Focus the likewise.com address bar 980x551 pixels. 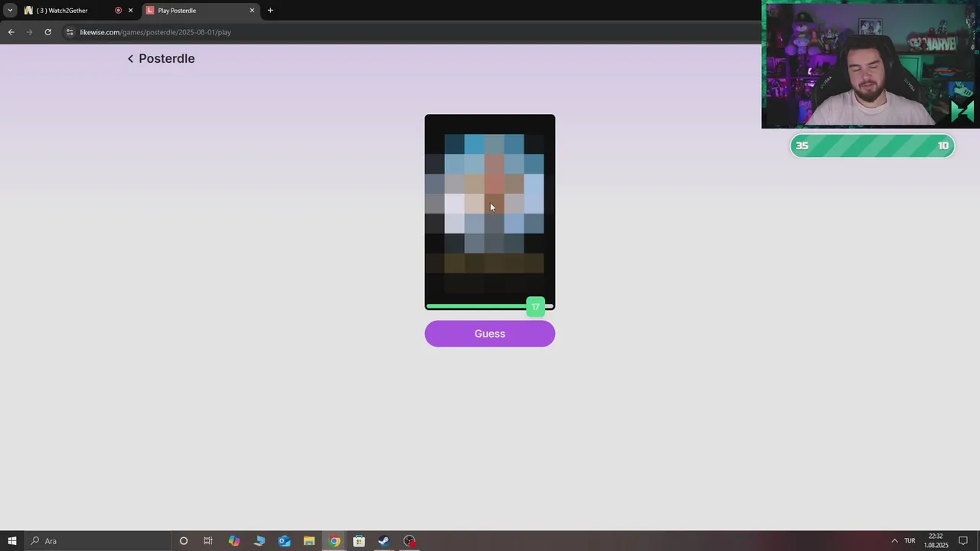413,32
